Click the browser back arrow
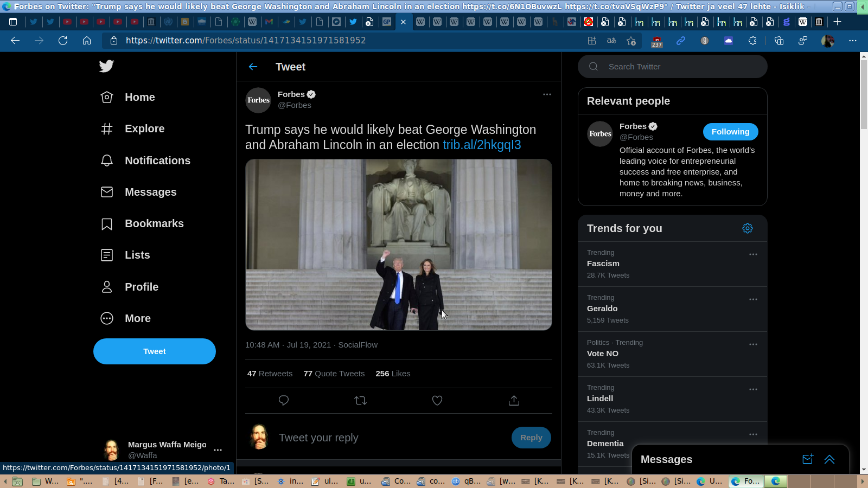868x488 pixels. [15, 41]
